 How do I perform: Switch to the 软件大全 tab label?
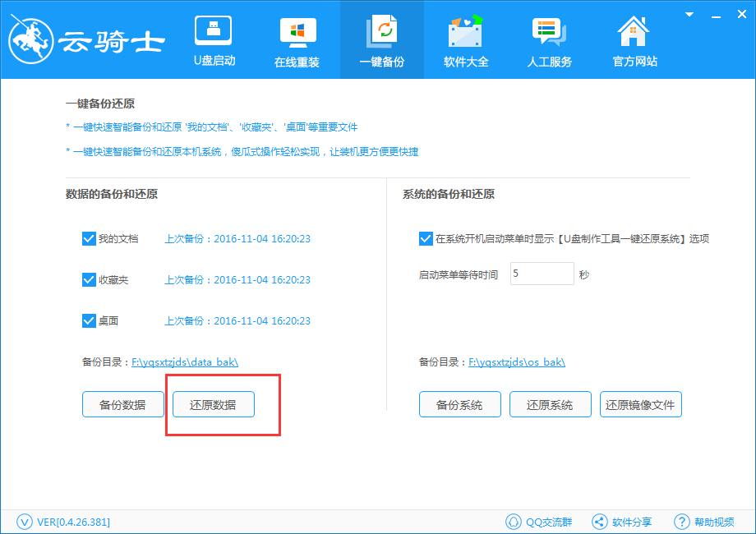click(466, 62)
